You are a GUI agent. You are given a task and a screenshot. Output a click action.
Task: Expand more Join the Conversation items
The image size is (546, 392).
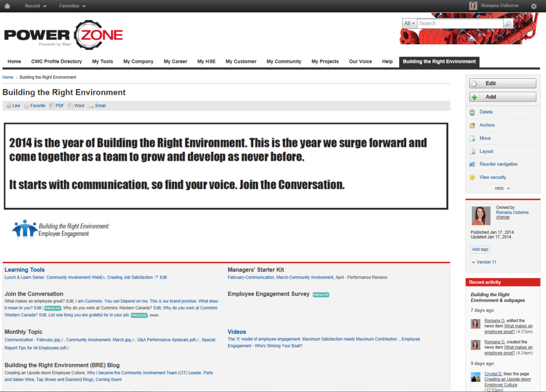pos(155,315)
